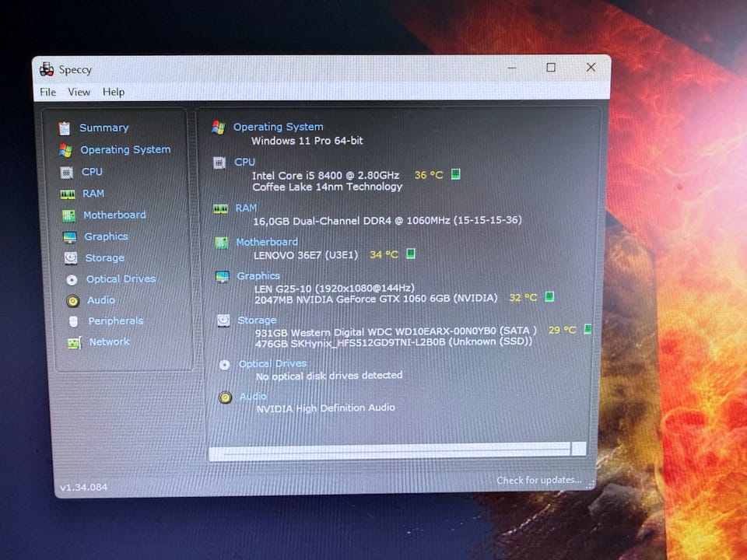Click the Motherboard icon in sidebar

click(68, 215)
